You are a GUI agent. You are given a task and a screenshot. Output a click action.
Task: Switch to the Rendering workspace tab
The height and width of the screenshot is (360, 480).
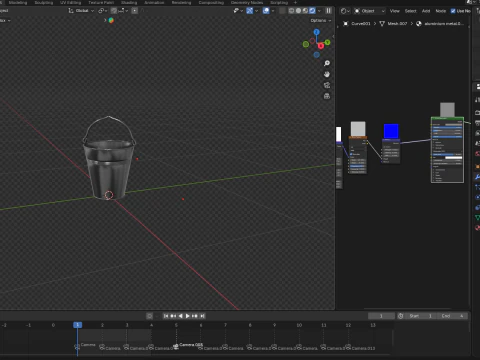[181, 2]
